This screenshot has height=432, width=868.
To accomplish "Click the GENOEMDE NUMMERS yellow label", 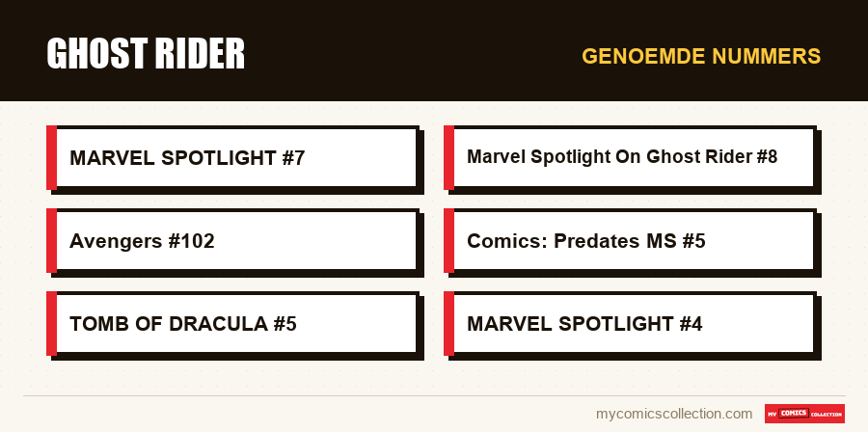I will tap(701, 56).
